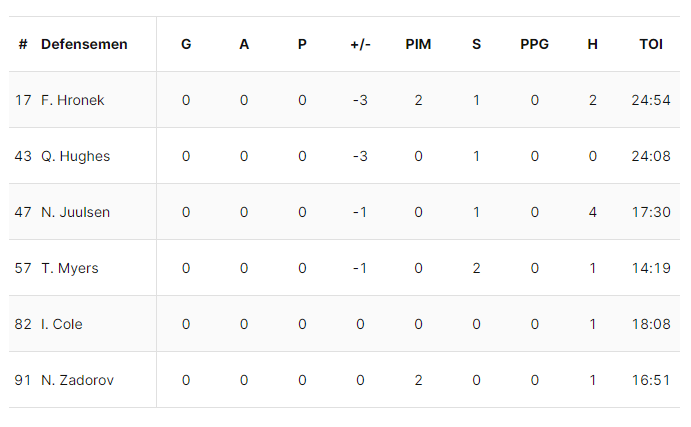Open F. Hronek player link
The height and width of the screenshot is (427, 691).
point(73,100)
